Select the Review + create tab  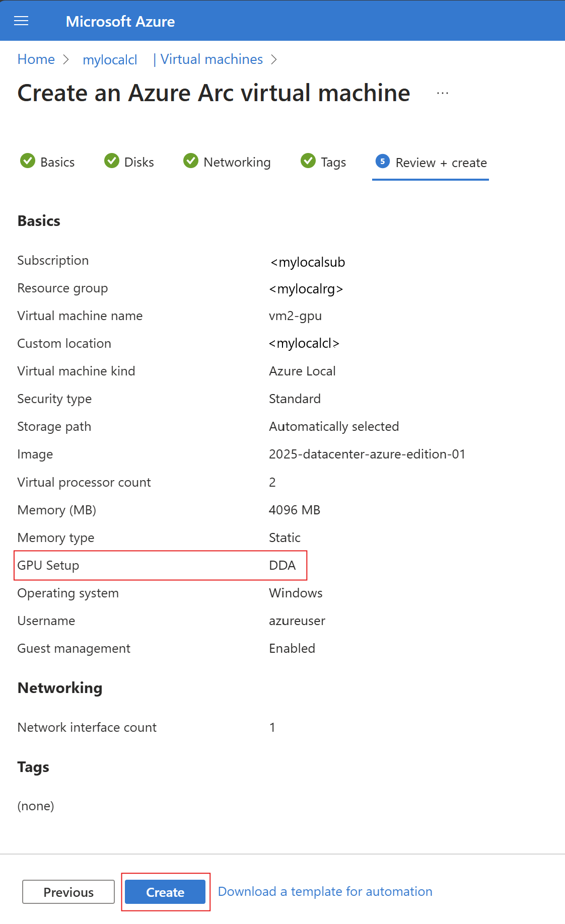coord(441,163)
